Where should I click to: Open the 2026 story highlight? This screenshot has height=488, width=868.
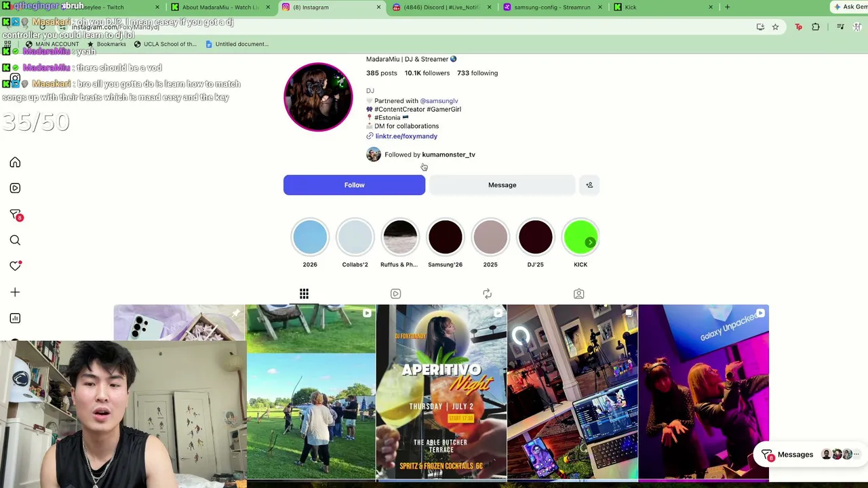pyautogui.click(x=310, y=237)
